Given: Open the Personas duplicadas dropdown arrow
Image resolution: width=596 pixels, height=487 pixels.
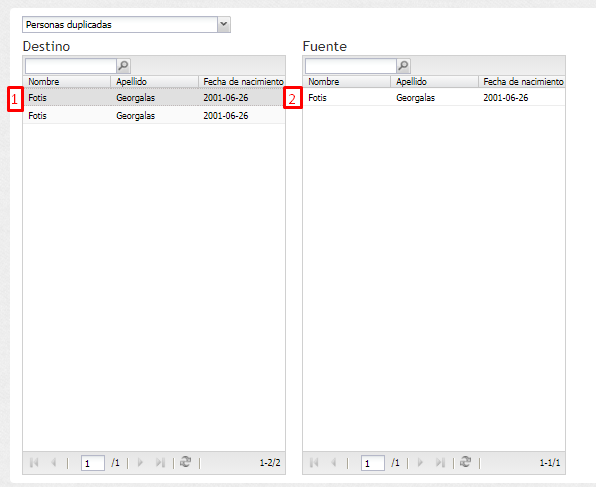Looking at the screenshot, I should (224, 24).
